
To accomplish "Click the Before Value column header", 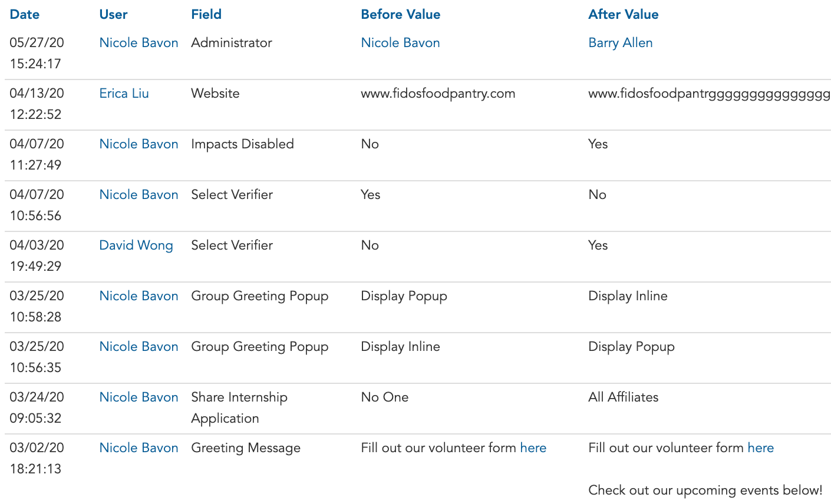I will click(x=401, y=14).
